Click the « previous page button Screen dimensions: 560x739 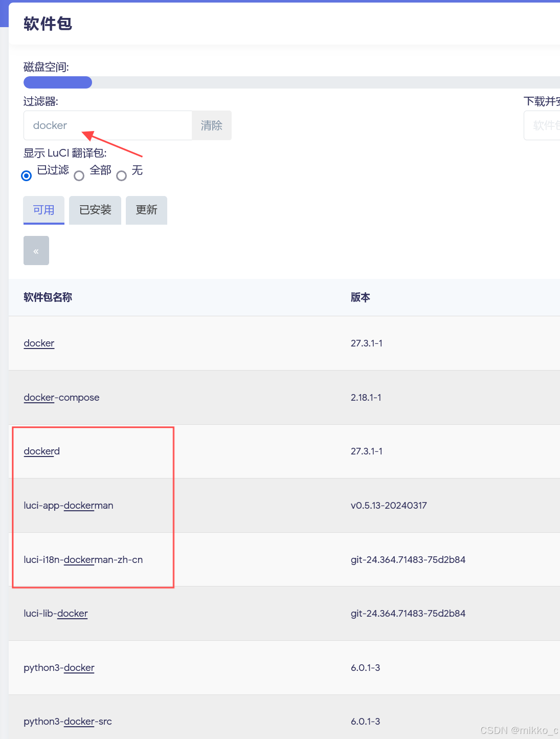tap(36, 251)
